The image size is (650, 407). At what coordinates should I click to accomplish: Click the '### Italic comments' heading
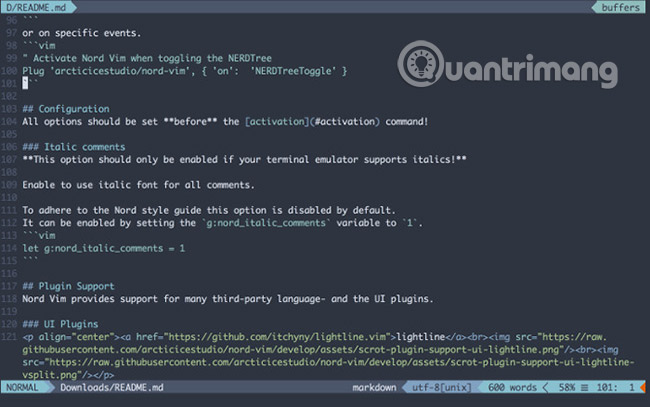pos(74,147)
